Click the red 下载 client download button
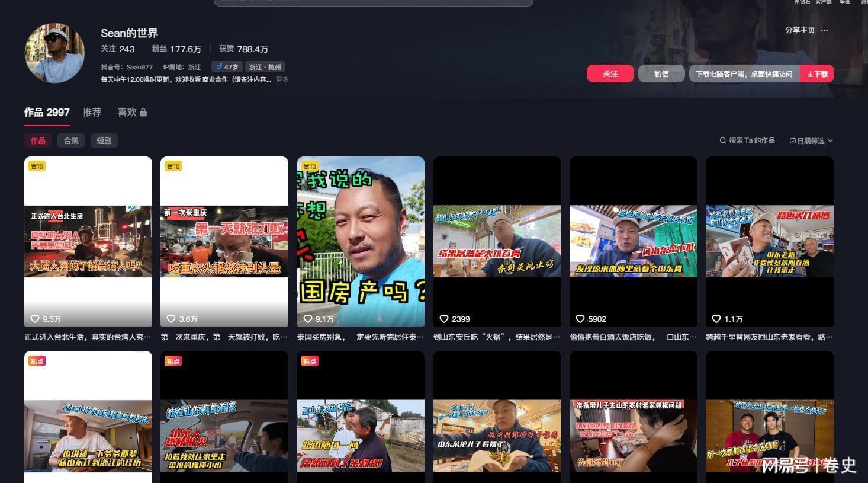The image size is (868, 483). [817, 73]
